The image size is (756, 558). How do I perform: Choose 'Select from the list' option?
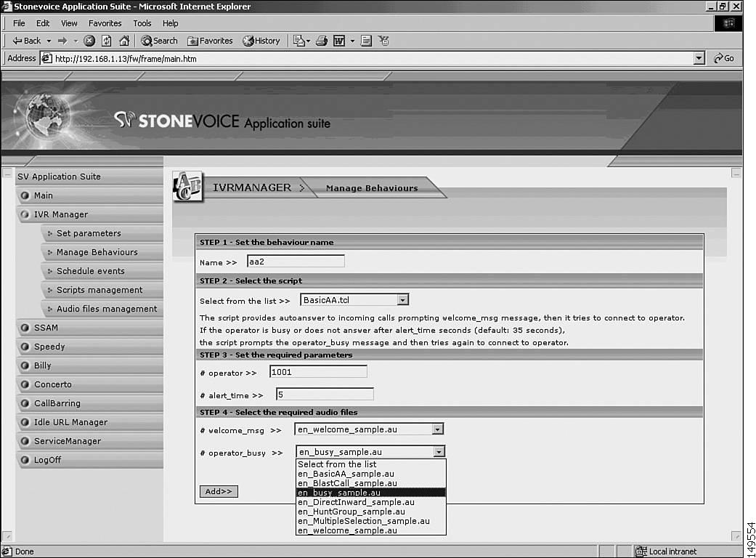[x=371, y=464]
